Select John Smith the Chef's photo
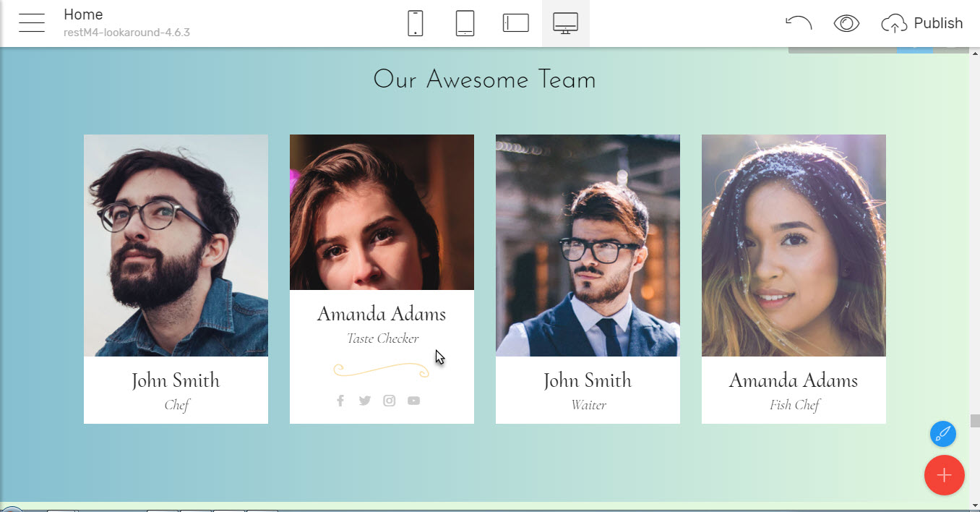 pos(176,245)
